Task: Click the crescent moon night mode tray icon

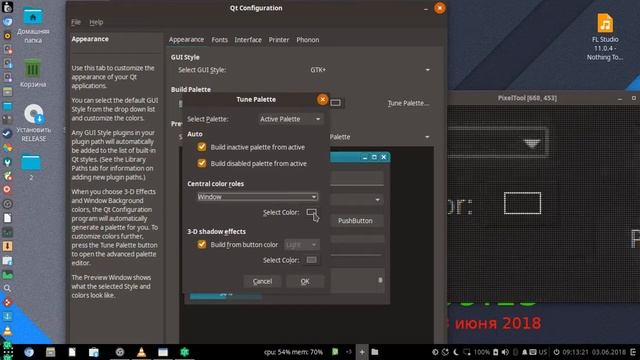Action: pos(456,352)
